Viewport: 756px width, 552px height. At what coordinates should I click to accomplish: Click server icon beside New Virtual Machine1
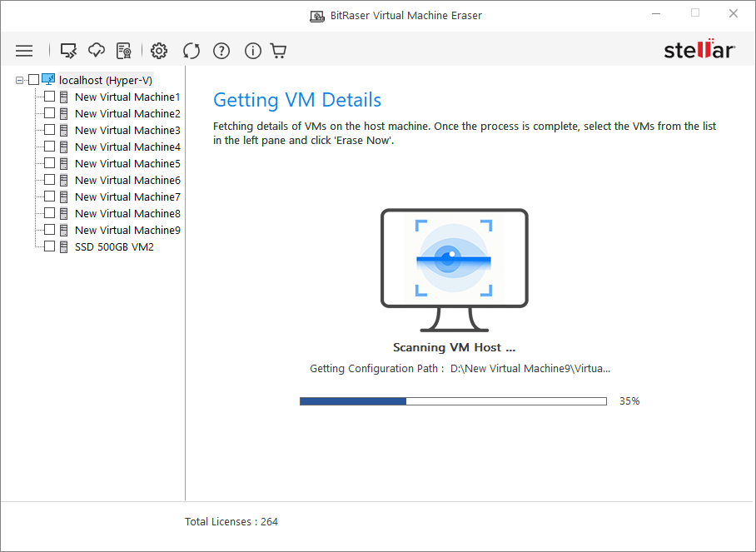click(63, 97)
